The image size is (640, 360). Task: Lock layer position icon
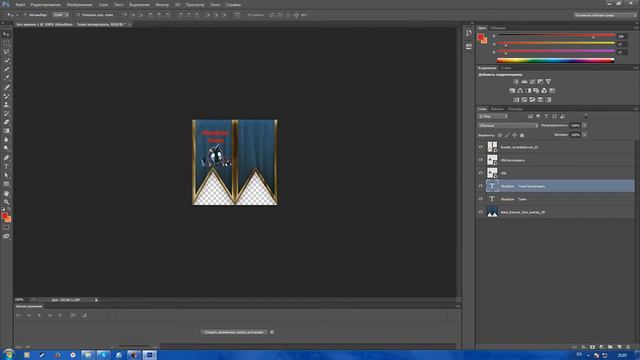tap(515, 135)
